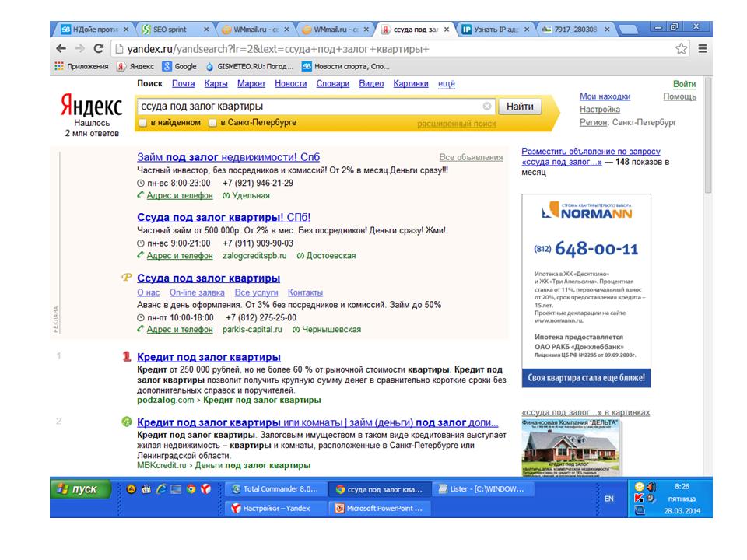Open Видео in Yandex services bar
The width and height of the screenshot is (747, 560).
click(372, 84)
